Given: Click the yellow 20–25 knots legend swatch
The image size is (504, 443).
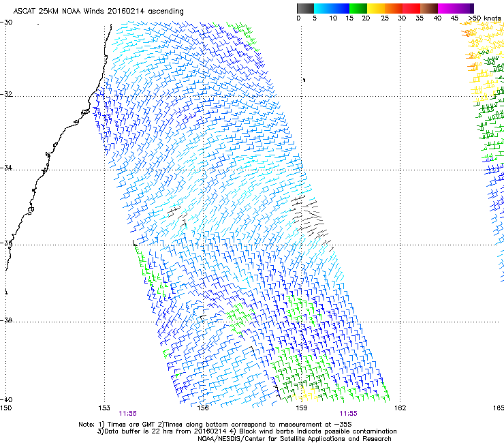Looking at the screenshot, I should pos(376,8).
